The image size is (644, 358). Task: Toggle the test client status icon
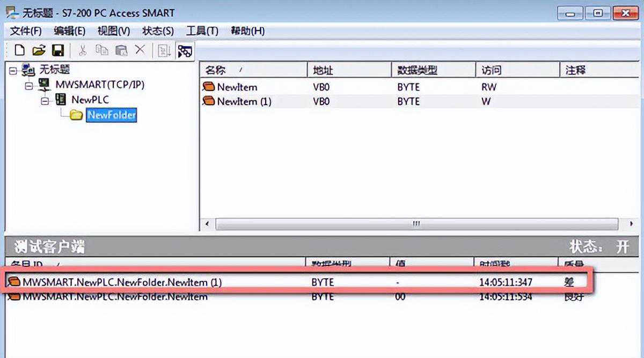coord(185,51)
